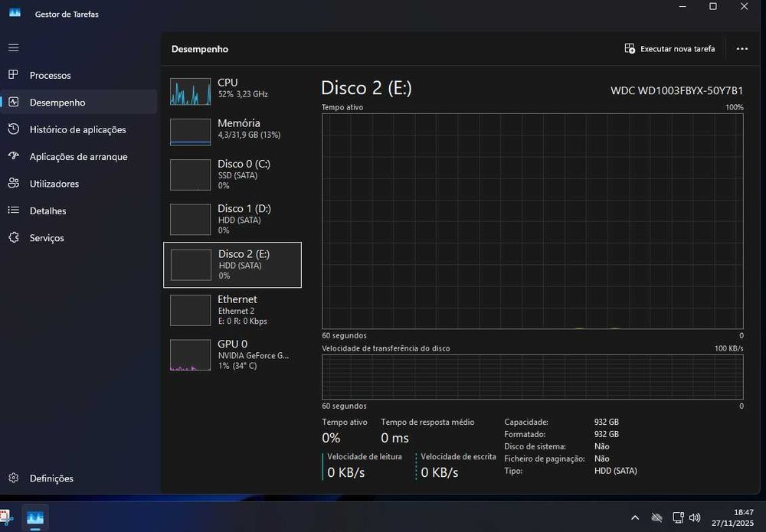Show hidden tray icons chevron
The width and height of the screenshot is (766, 532).
[x=634, y=518]
